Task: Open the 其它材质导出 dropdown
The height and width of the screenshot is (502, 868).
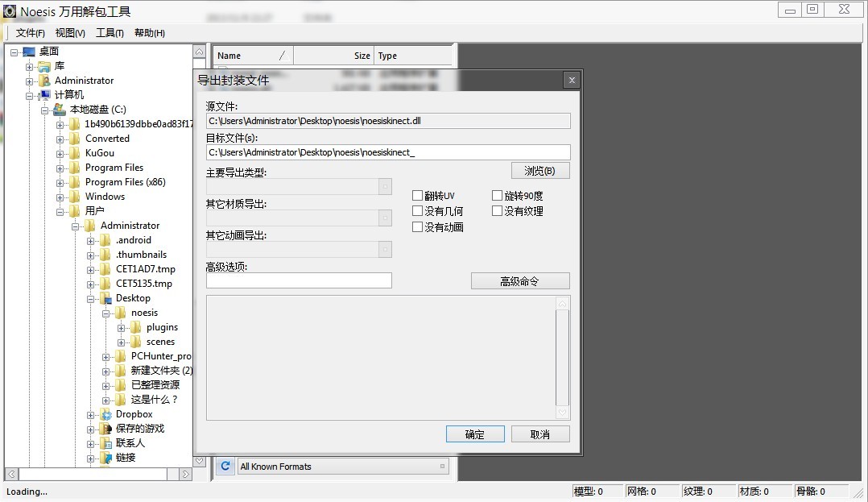Action: tap(385, 218)
